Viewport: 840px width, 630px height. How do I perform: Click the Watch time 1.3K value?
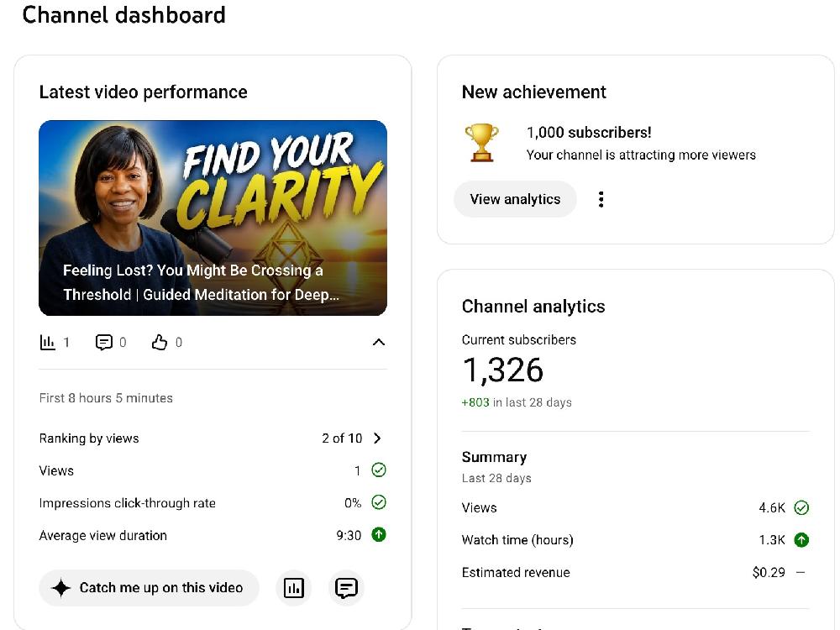[x=772, y=539]
